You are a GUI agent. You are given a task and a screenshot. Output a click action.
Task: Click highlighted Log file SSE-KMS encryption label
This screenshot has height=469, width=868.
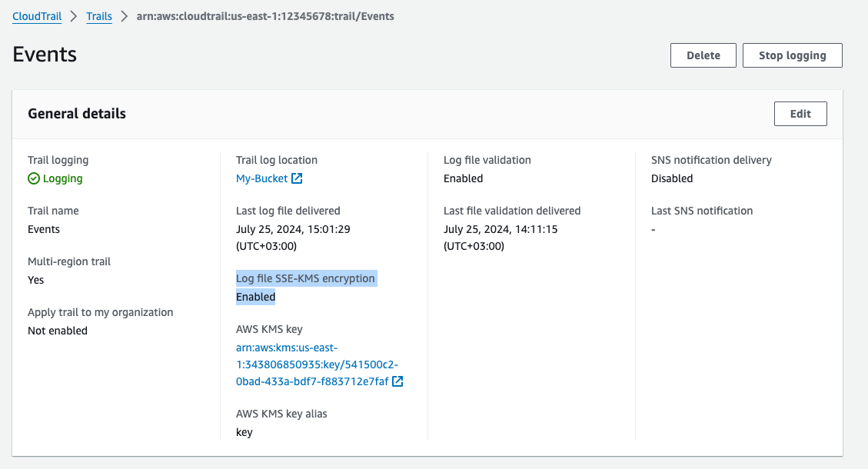point(305,278)
